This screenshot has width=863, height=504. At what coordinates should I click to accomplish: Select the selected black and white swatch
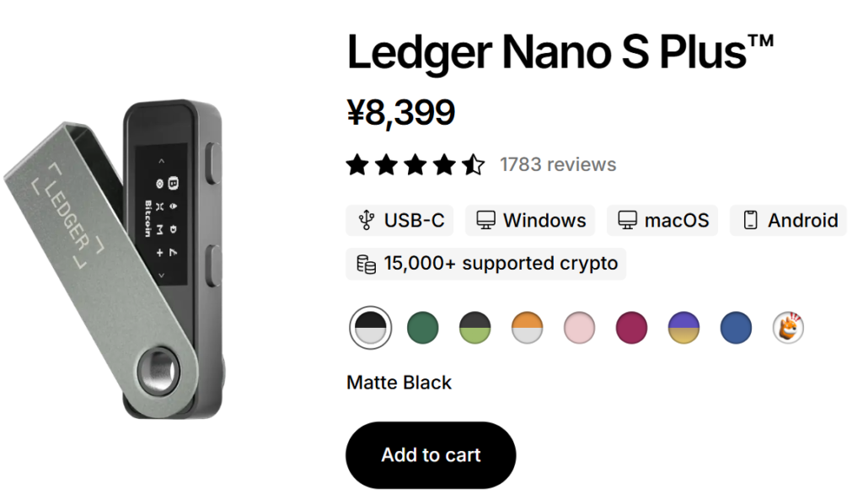(370, 327)
